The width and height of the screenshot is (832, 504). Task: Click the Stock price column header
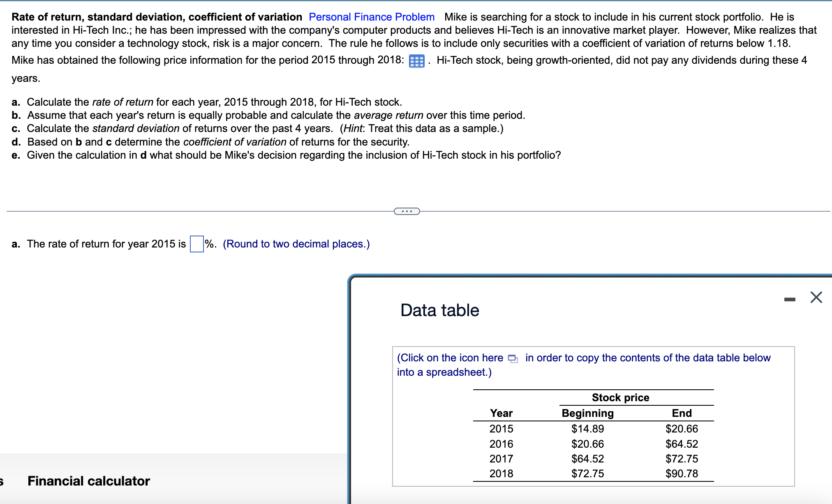coord(620,398)
